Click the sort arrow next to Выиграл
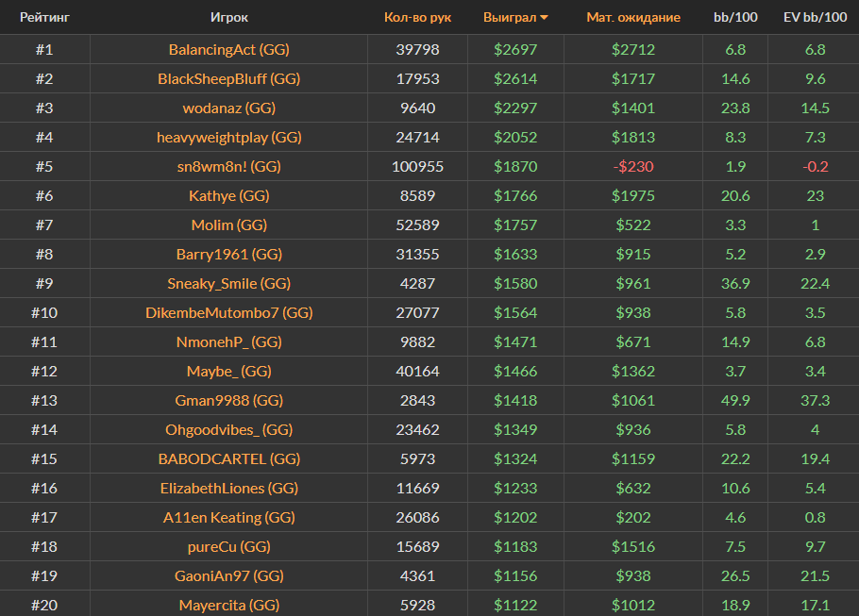 coord(544,18)
